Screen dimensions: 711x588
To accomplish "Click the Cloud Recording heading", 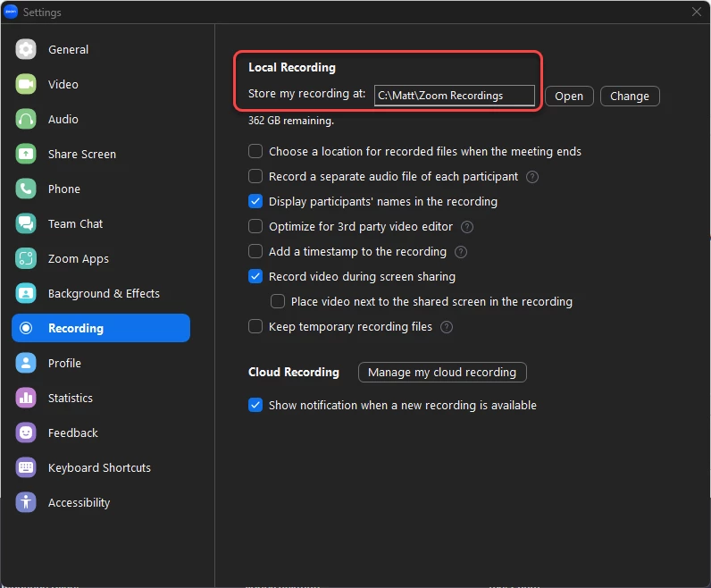I will coord(294,372).
